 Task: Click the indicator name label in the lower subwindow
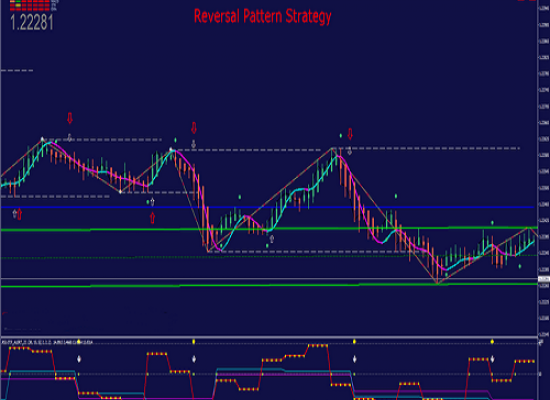47,342
